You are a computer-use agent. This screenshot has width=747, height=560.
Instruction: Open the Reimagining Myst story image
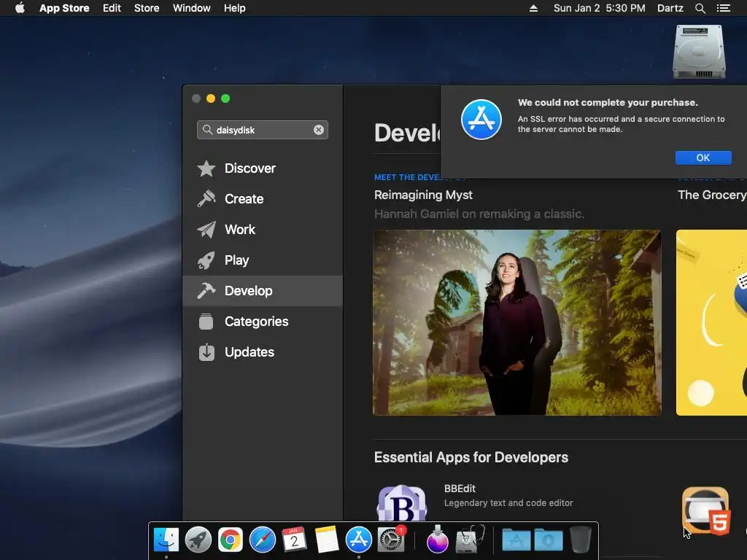tap(517, 322)
